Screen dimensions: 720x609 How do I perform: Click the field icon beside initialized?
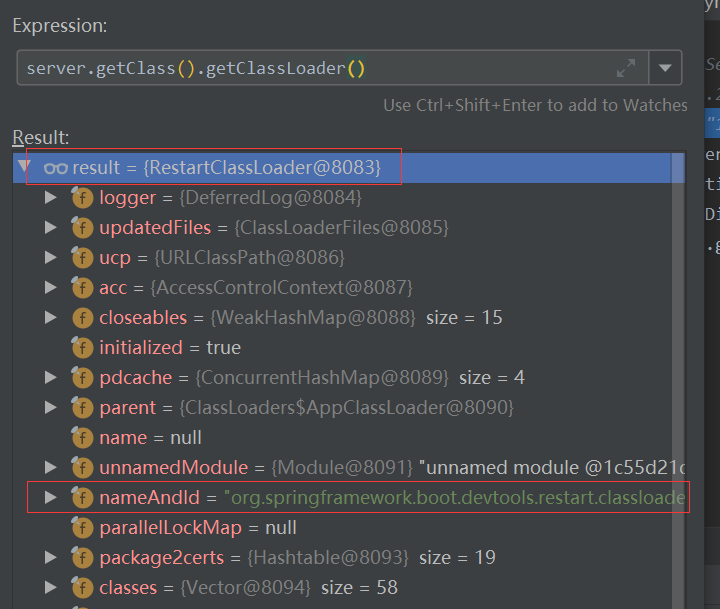point(82,348)
